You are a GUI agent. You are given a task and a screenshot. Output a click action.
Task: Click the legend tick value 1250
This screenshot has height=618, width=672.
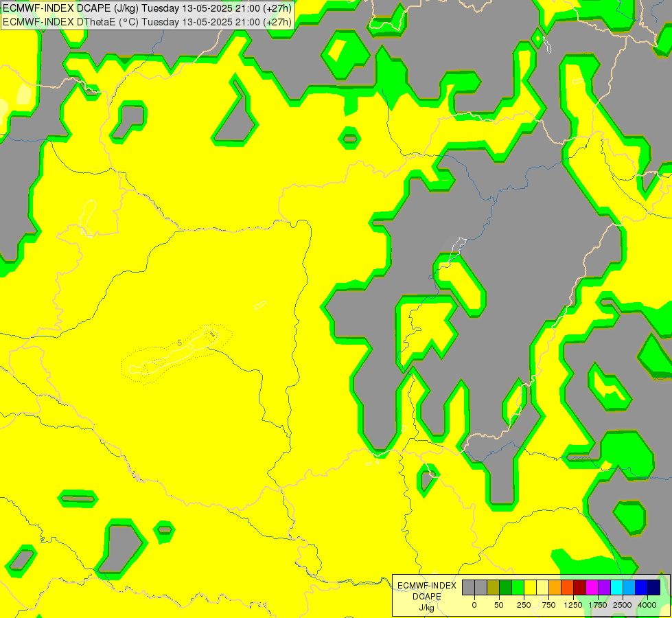click(x=573, y=605)
